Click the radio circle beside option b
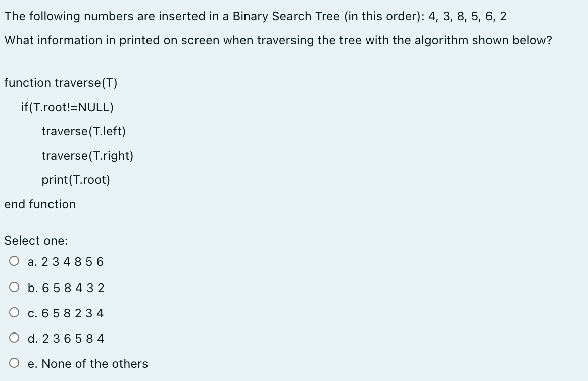588x381 pixels. point(14,287)
